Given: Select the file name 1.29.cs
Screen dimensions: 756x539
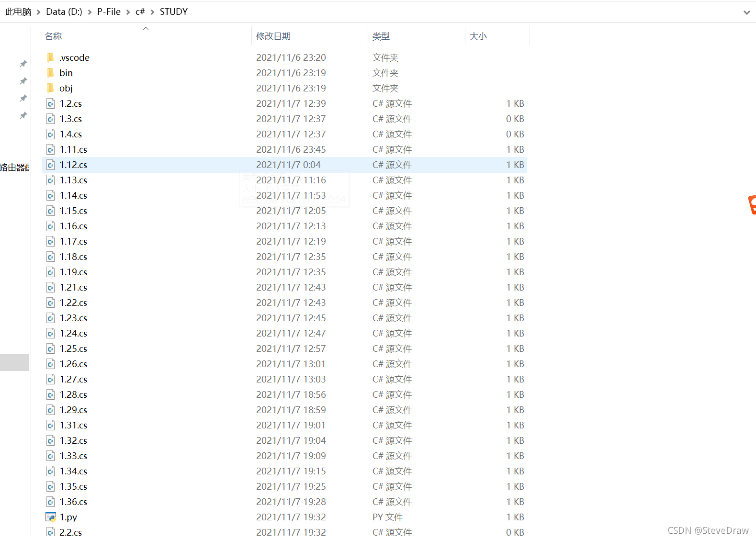Looking at the screenshot, I should 73,410.
